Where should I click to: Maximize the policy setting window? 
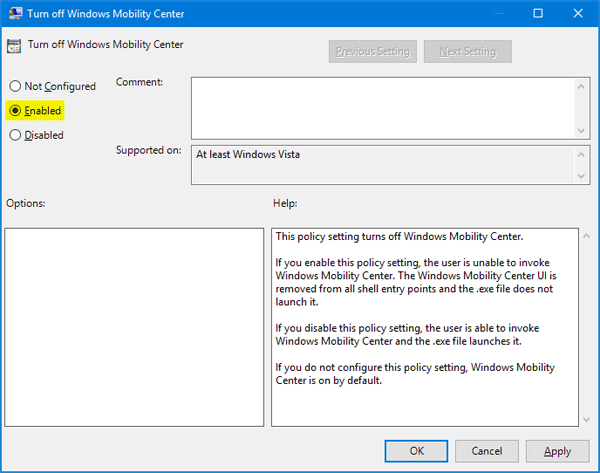pyautogui.click(x=538, y=14)
